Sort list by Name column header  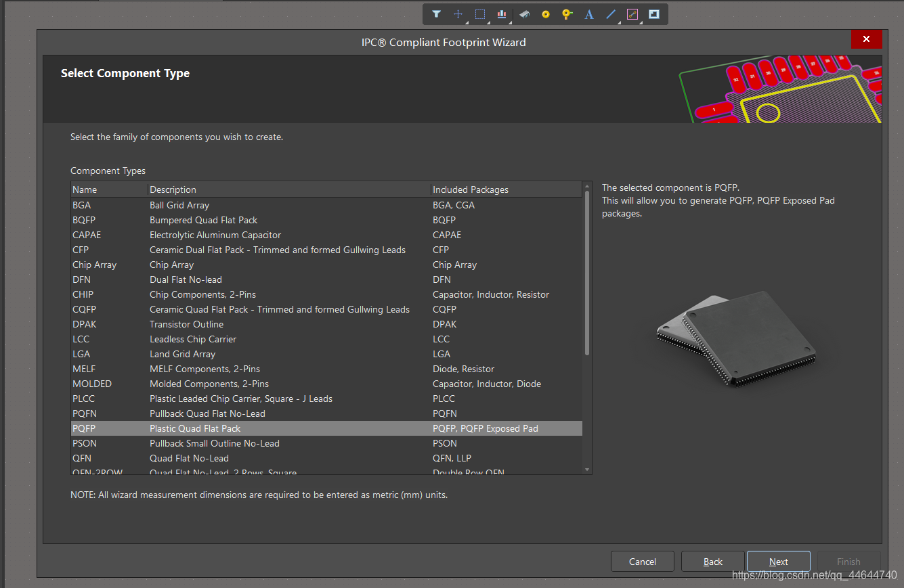109,189
